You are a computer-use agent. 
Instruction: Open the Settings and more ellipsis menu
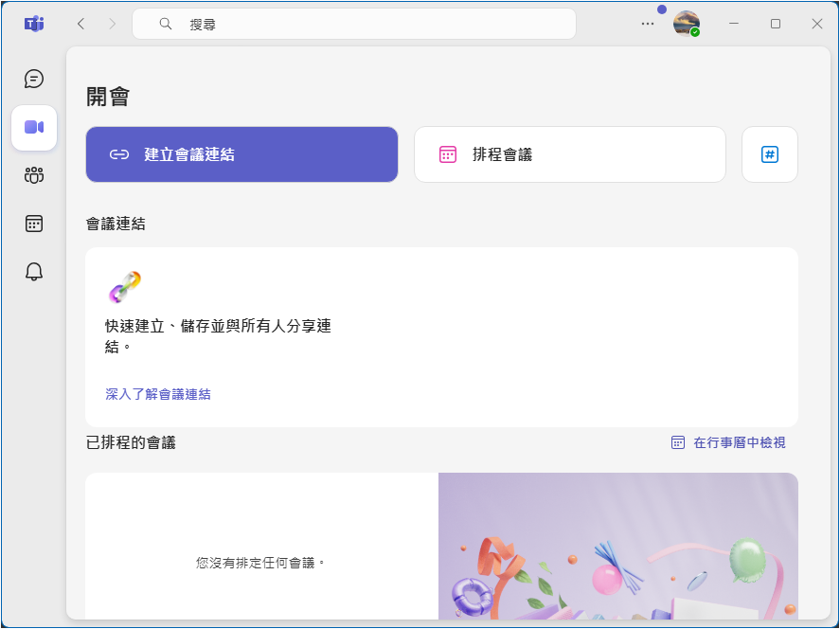648,24
